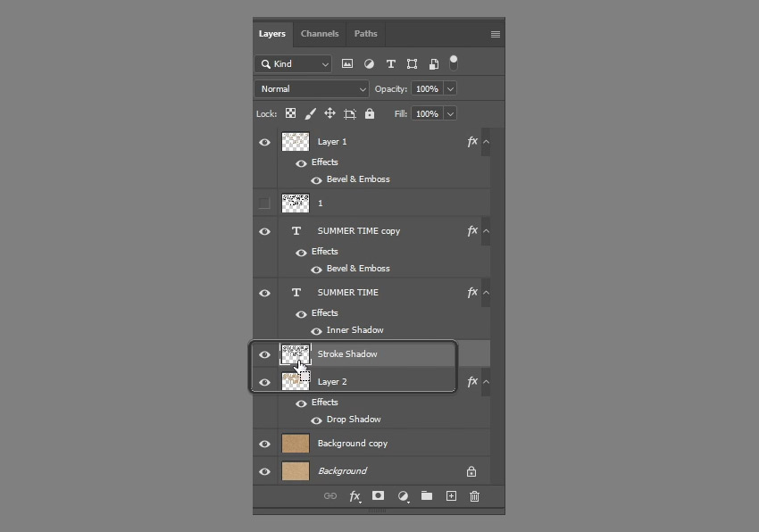Open the new adjustment layer menu
Viewport: 759px width, 532px height.
403,495
